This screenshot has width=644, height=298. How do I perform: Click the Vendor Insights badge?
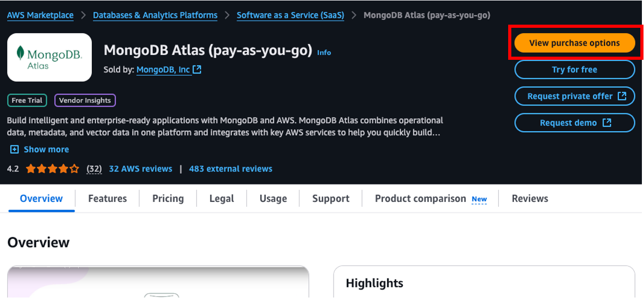(x=85, y=100)
